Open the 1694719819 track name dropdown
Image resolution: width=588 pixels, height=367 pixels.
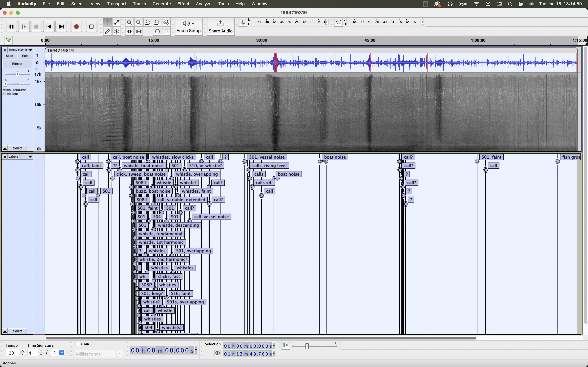(x=30, y=50)
